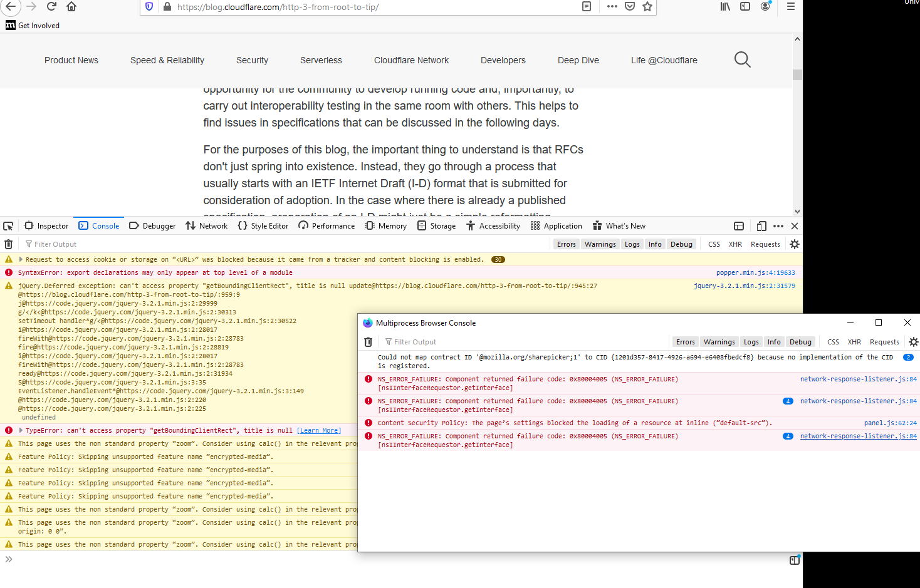Open the Application tab
The width and height of the screenshot is (920, 588).
[x=557, y=226]
